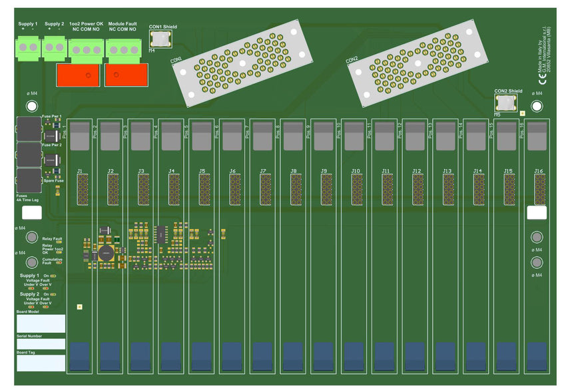Click the Serial Number field
The image size is (566, 392).
point(40,343)
